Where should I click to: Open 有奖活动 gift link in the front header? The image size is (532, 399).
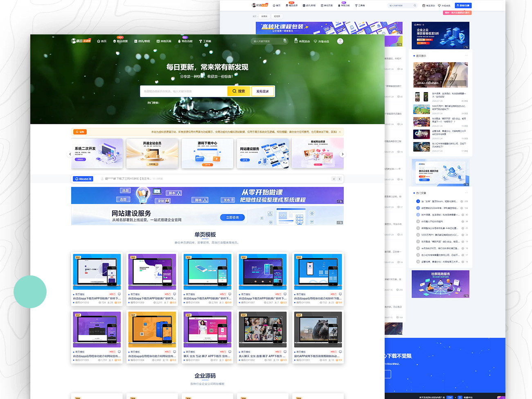coord(302,41)
